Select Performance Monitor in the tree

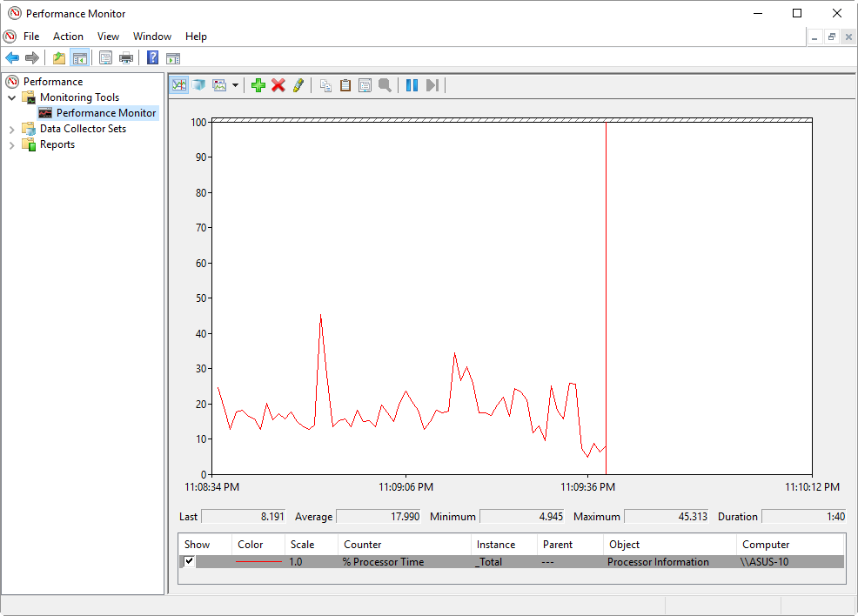[105, 113]
